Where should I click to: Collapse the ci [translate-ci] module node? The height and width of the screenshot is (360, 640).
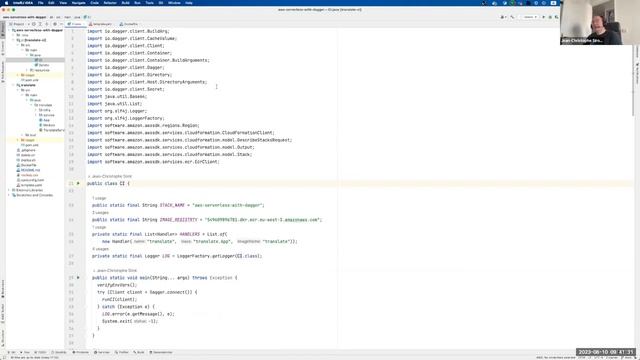point(14,40)
